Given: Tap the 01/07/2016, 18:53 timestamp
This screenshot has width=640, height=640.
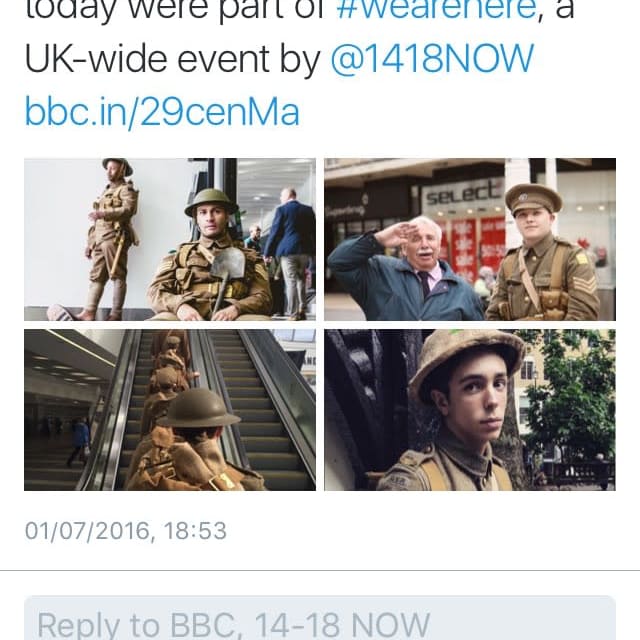Looking at the screenshot, I should [126, 531].
